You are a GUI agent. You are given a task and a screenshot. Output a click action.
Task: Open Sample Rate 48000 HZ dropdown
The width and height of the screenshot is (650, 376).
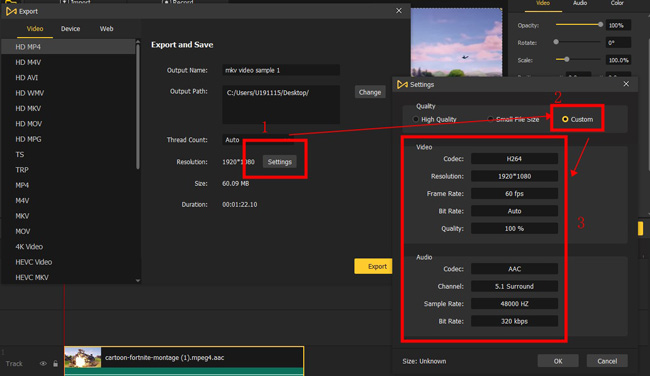514,304
